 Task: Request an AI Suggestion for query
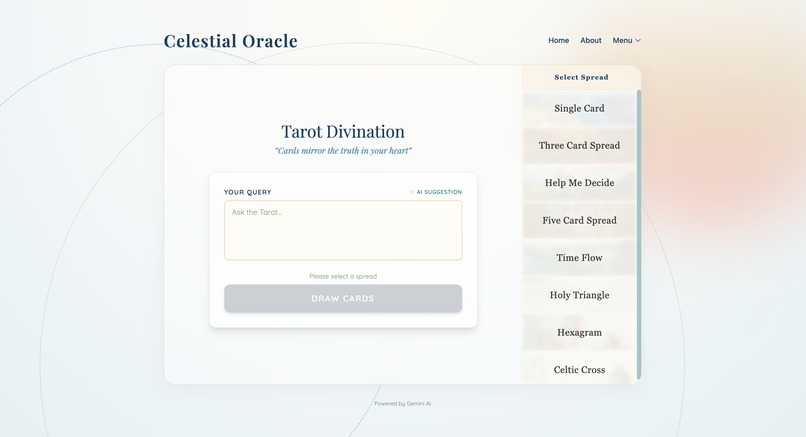pos(435,192)
